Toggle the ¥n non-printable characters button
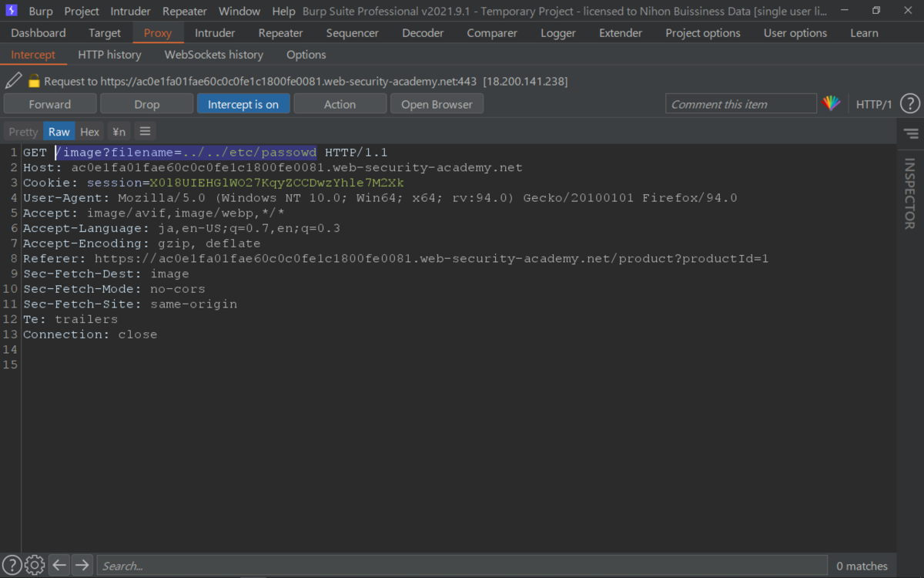Viewport: 924px width, 578px height. (119, 132)
